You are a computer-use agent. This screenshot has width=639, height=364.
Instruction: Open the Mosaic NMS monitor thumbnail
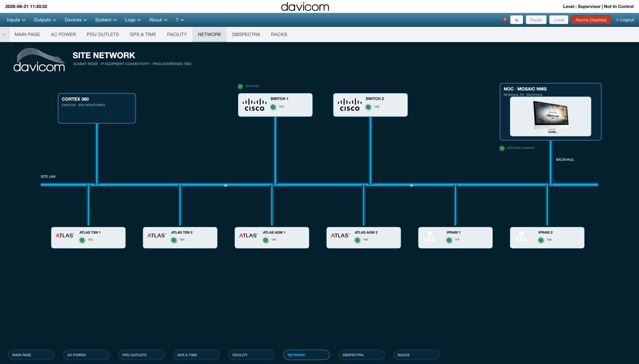click(551, 117)
